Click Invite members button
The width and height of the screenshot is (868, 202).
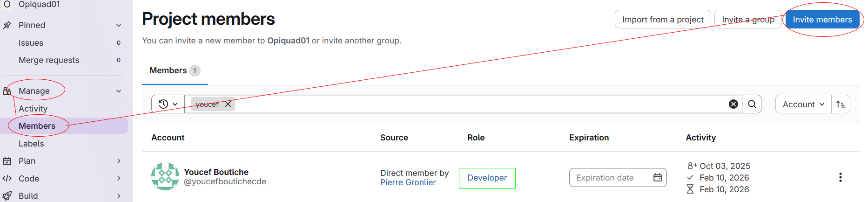pyautogui.click(x=822, y=20)
